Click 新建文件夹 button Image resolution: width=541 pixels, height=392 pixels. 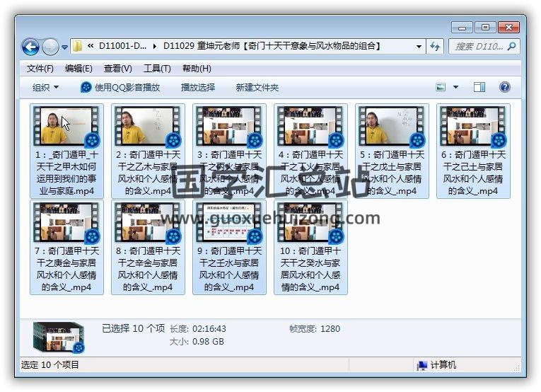(x=257, y=87)
